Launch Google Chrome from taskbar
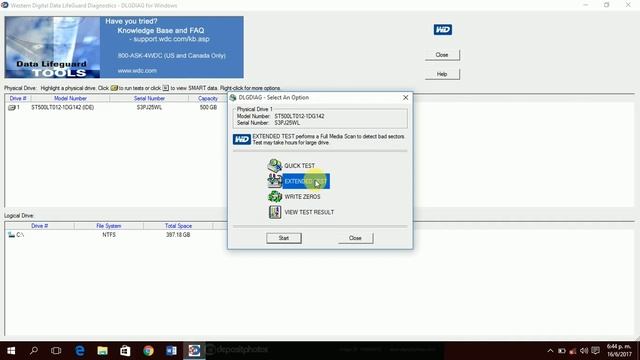Image resolution: width=640 pixels, height=360 pixels. pos(148,351)
